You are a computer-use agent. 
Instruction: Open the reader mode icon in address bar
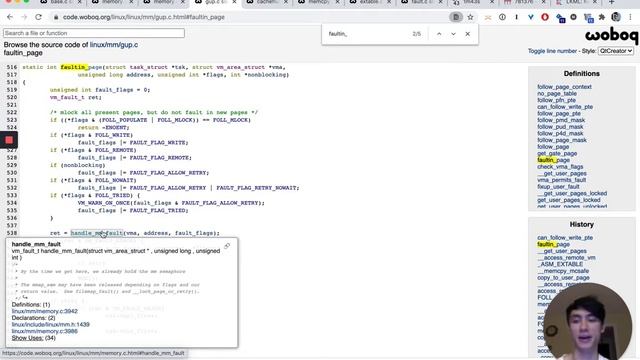(456, 17)
